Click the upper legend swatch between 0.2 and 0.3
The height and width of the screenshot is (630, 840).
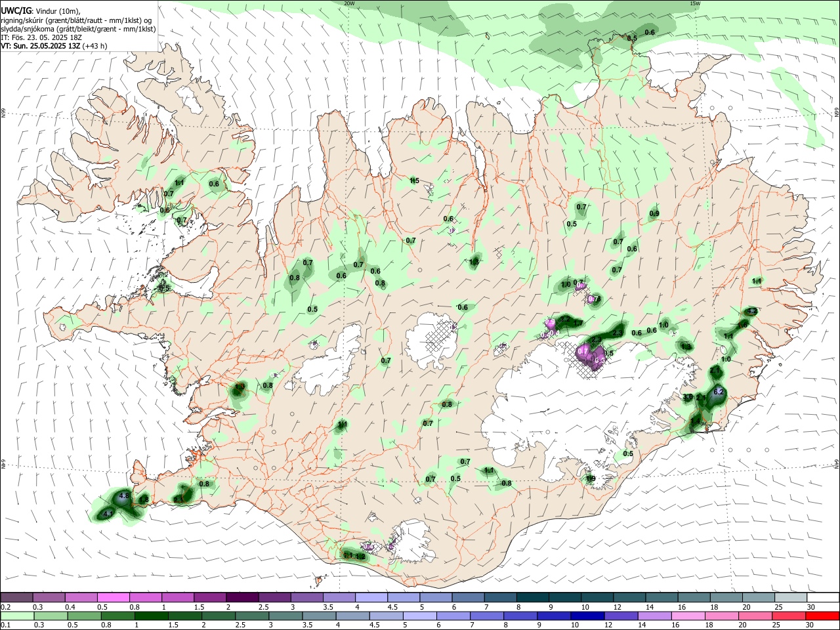pos(17,597)
